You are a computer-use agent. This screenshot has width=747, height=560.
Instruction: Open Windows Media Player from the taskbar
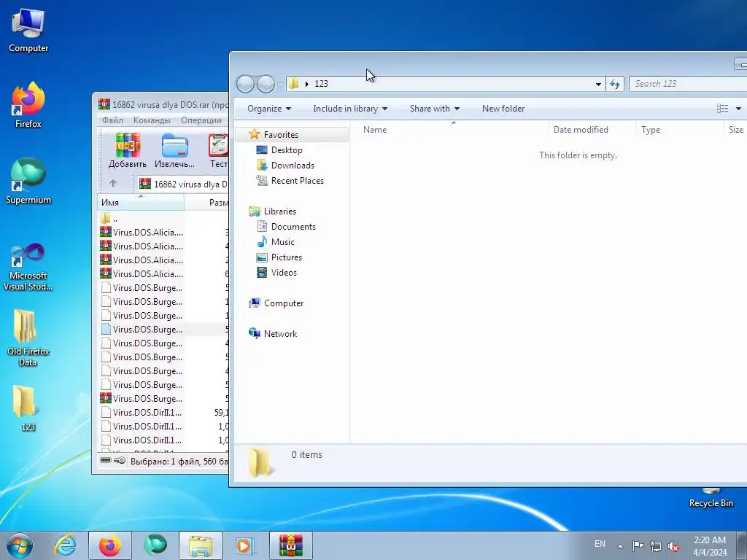[x=245, y=545]
